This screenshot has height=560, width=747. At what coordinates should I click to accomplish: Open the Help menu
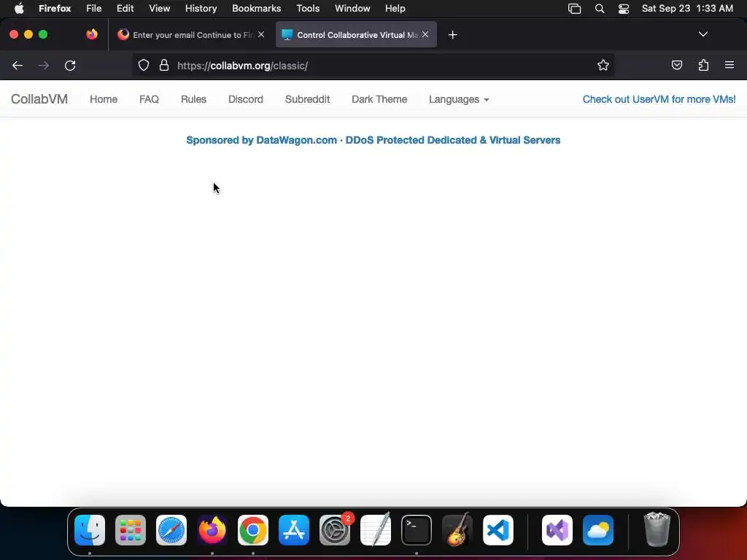pos(395,9)
